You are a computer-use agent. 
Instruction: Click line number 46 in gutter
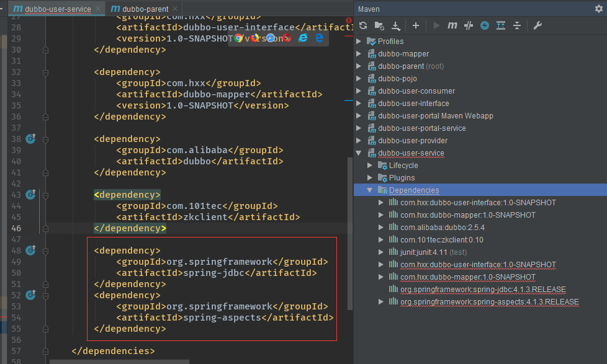16,228
